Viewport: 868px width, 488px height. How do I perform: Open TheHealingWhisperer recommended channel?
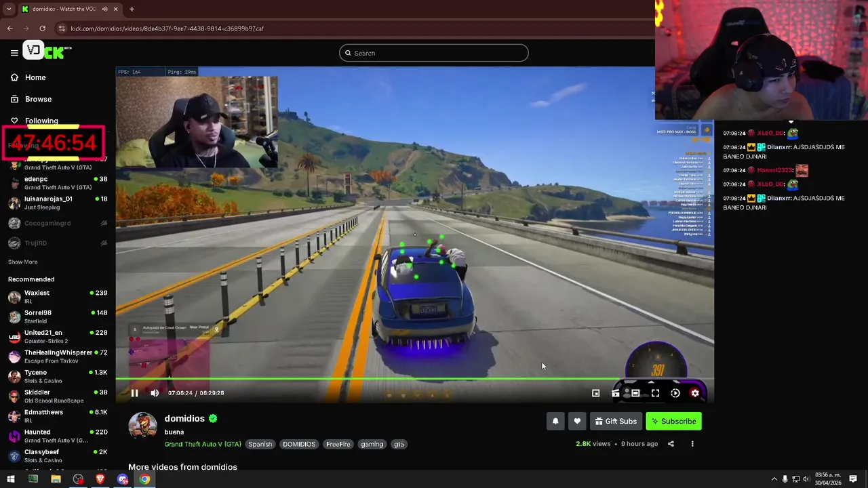point(58,357)
